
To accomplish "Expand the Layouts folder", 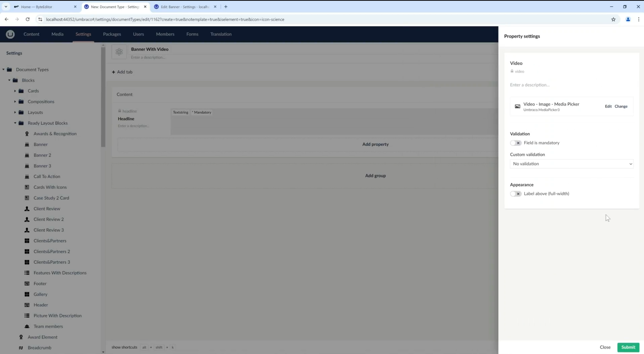I will [x=15, y=112].
